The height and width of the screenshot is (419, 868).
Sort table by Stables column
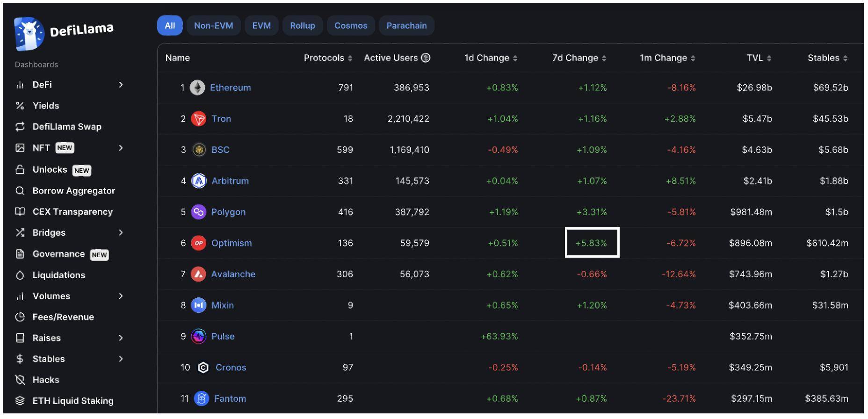tap(827, 58)
